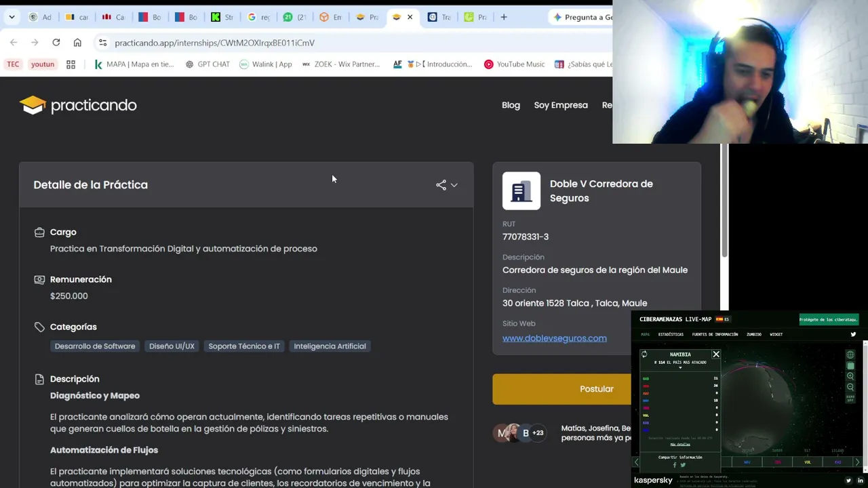The width and height of the screenshot is (868, 488).
Task: Open the MAPA Kaspersky bookmark
Action: [x=134, y=64]
